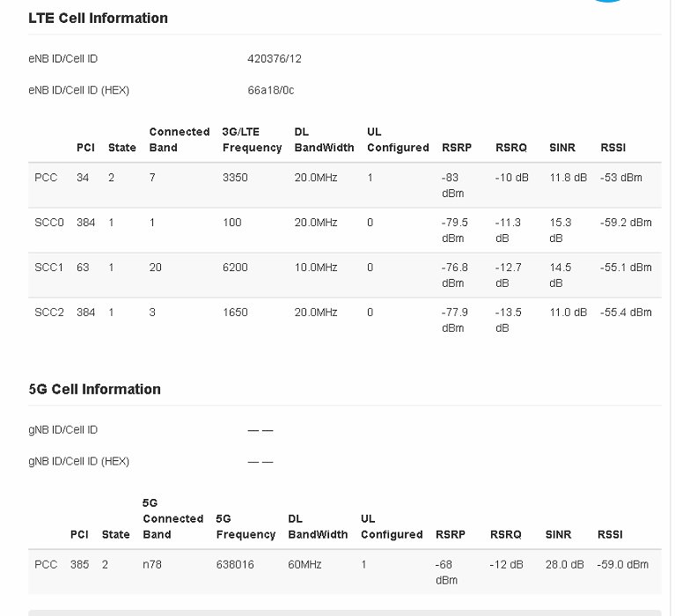
Task: Click the LTE table SINR column header
Action: pyautogui.click(x=561, y=148)
